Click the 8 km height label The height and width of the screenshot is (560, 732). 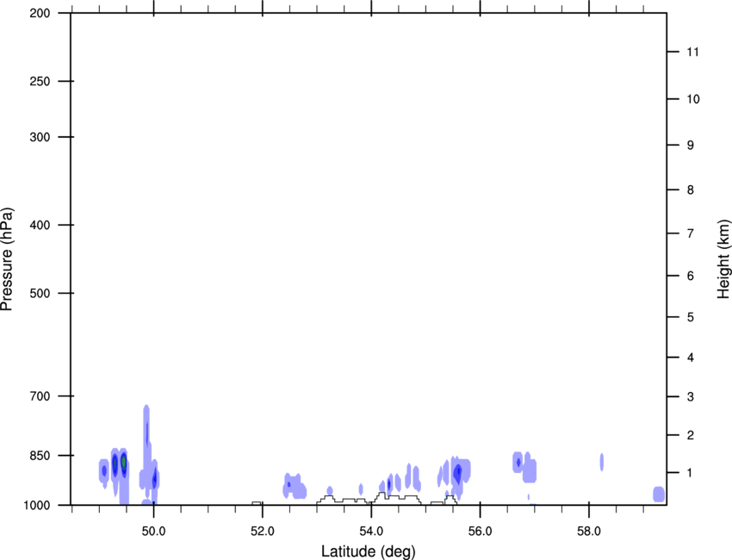690,190
